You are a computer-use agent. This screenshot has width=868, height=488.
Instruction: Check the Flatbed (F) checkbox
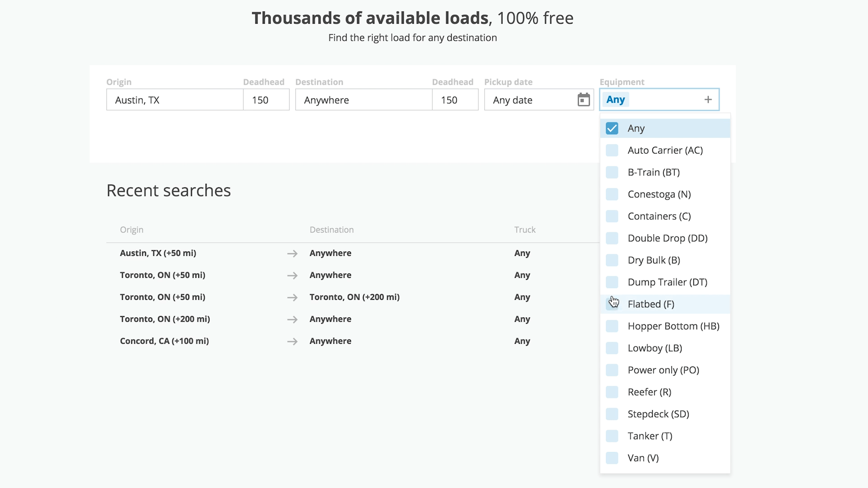click(x=612, y=304)
